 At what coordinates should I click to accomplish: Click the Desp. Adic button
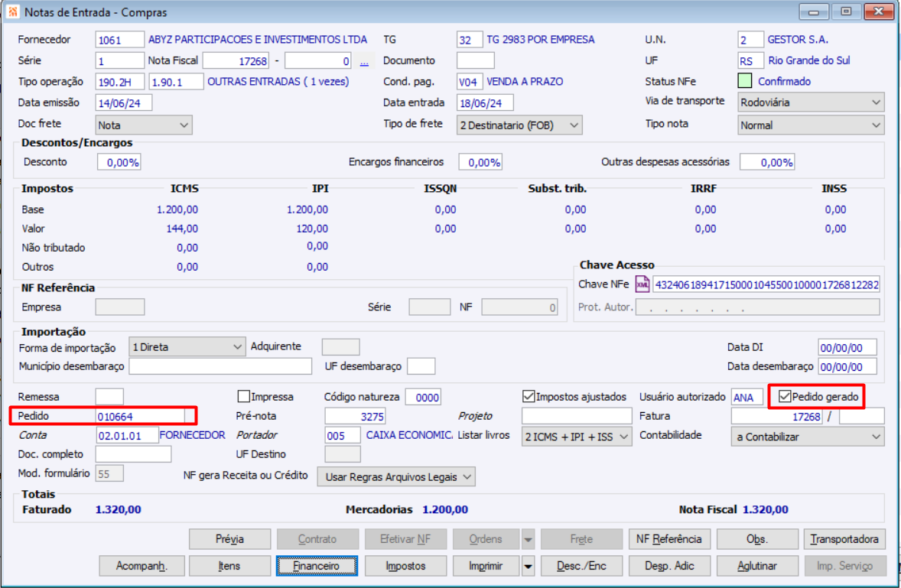pos(669,566)
